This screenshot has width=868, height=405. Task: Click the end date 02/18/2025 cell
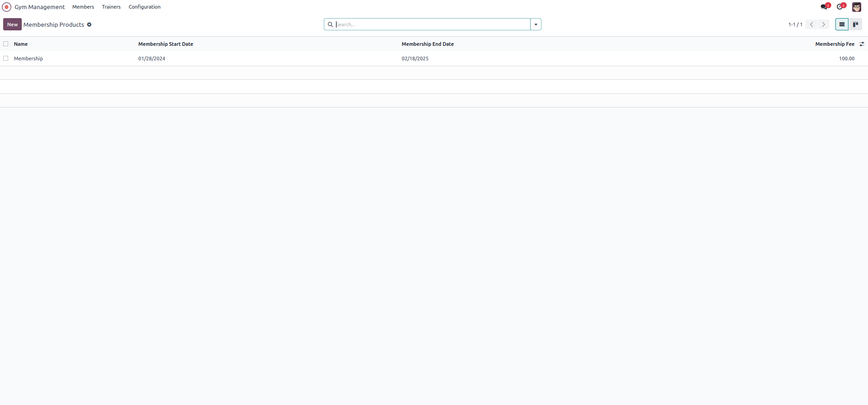coord(415,59)
